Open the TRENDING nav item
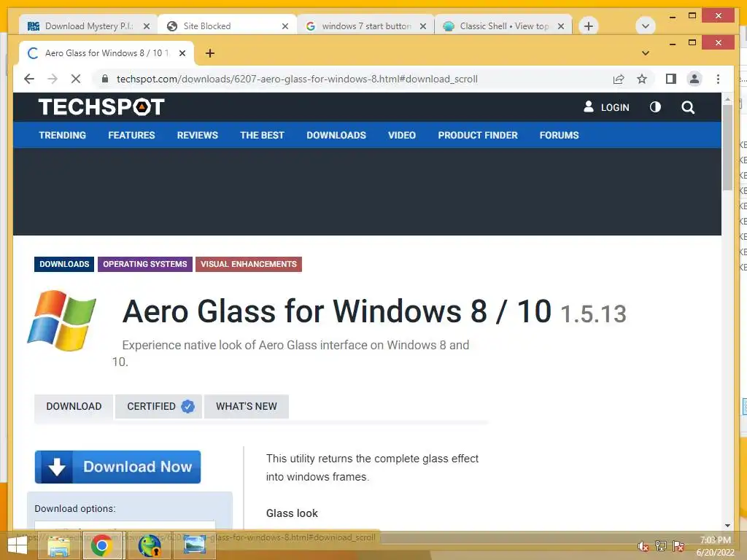The image size is (747, 560). (x=63, y=135)
